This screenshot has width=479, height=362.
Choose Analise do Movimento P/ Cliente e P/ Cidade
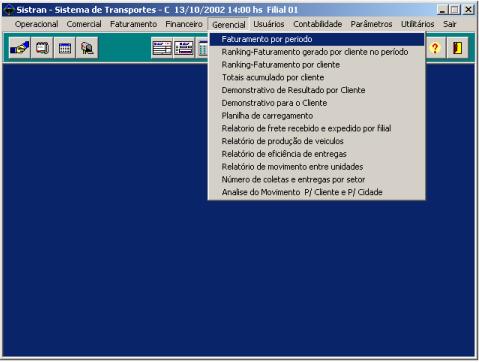[317, 192]
